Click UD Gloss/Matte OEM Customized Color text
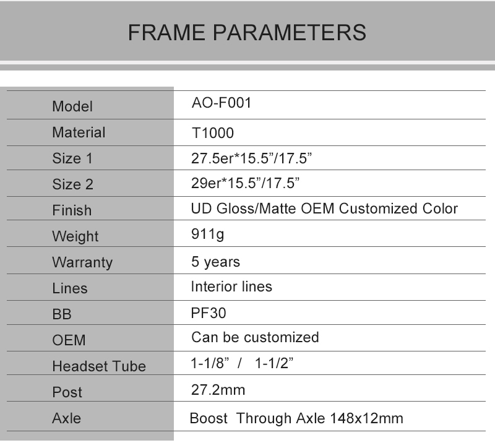495x448 pixels. (324, 209)
